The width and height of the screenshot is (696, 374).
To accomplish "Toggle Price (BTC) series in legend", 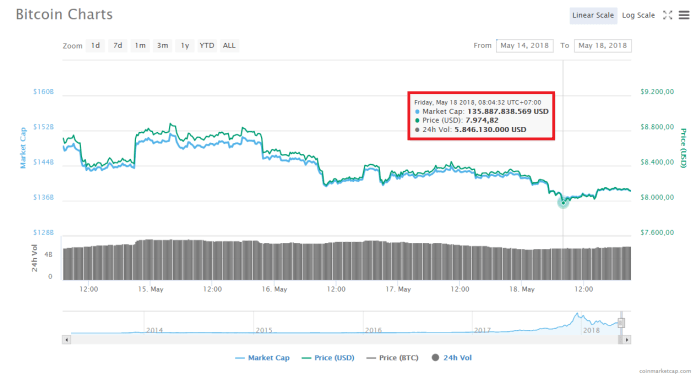I will click(392, 358).
